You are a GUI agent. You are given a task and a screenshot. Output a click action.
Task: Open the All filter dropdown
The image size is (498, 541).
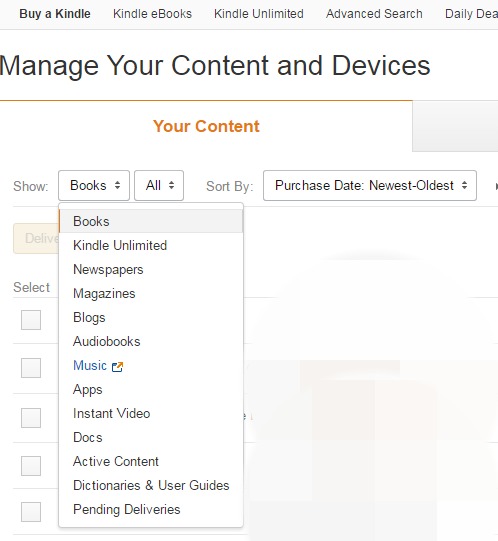[x=159, y=185]
